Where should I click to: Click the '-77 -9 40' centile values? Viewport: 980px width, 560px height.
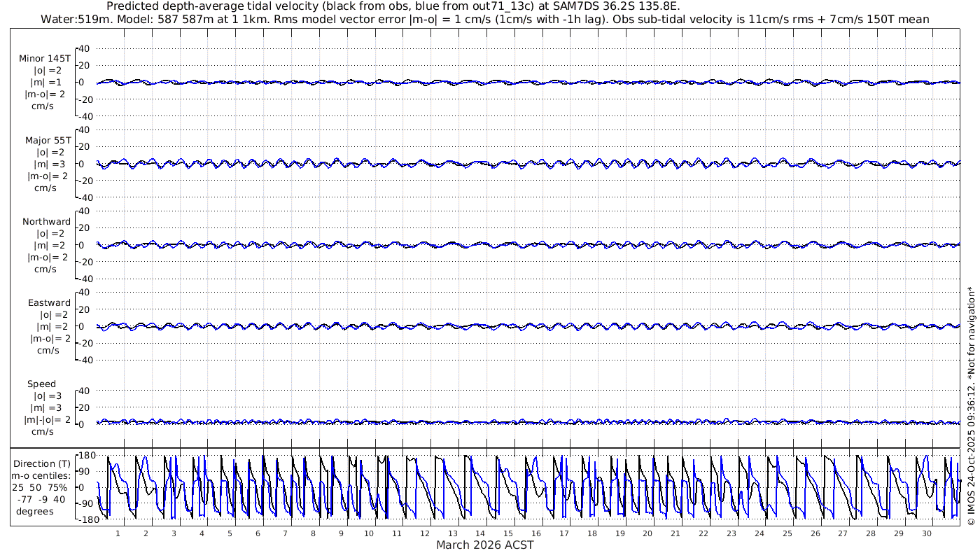click(40, 499)
